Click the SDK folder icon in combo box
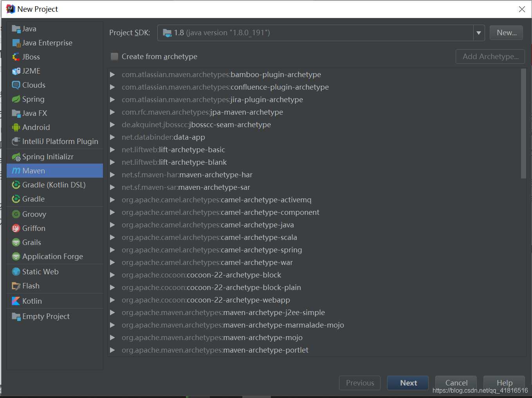This screenshot has height=398, width=532. pyautogui.click(x=167, y=33)
